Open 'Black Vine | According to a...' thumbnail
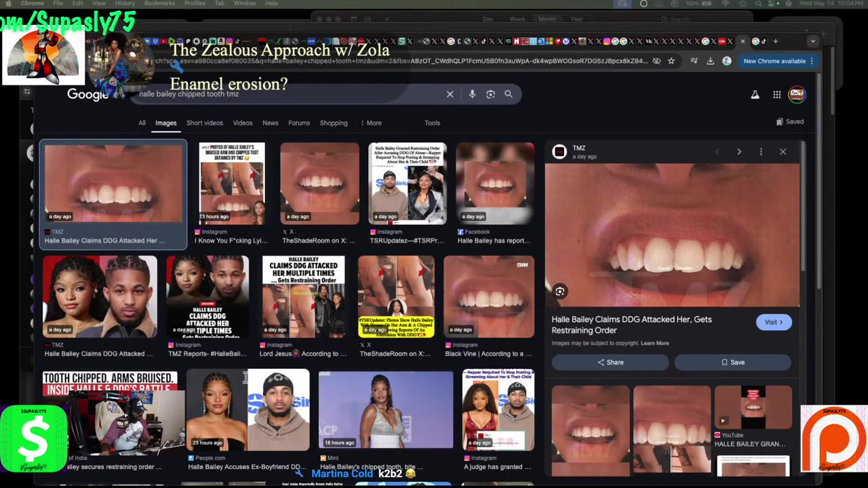The height and width of the screenshot is (488, 868). (x=488, y=297)
